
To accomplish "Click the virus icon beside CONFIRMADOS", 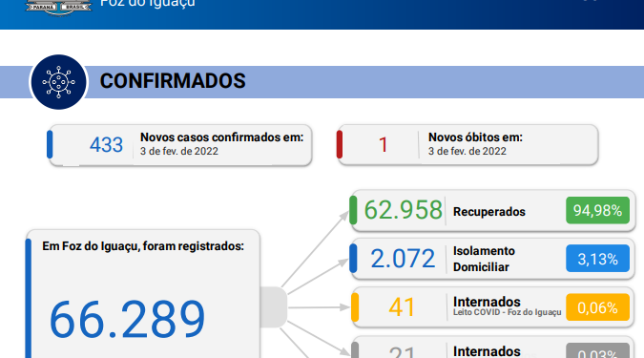I will 59,82.
